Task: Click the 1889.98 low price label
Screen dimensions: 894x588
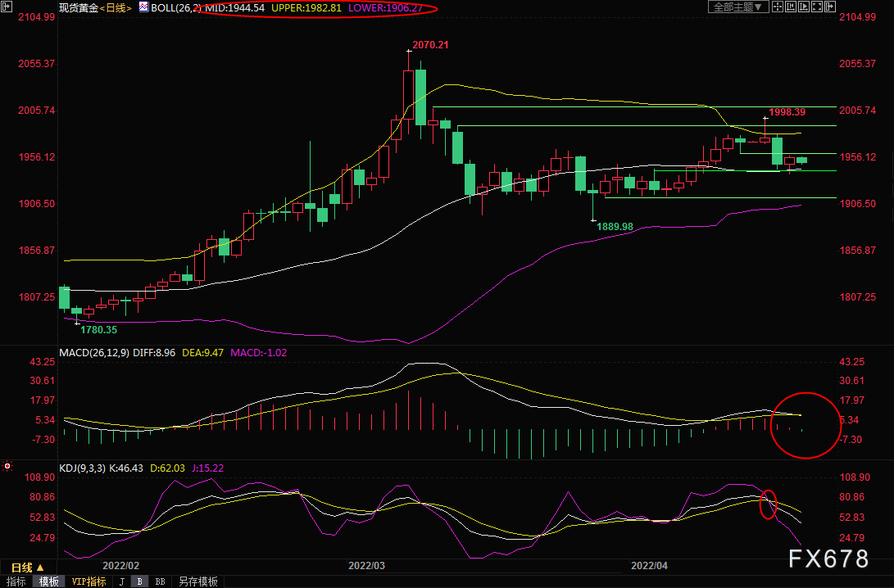Action: click(x=615, y=227)
